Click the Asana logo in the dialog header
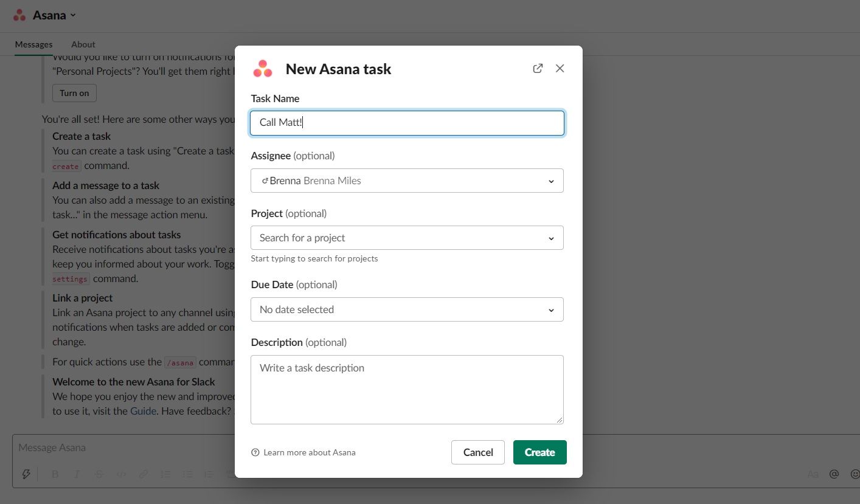Image resolution: width=860 pixels, height=504 pixels. [x=262, y=69]
